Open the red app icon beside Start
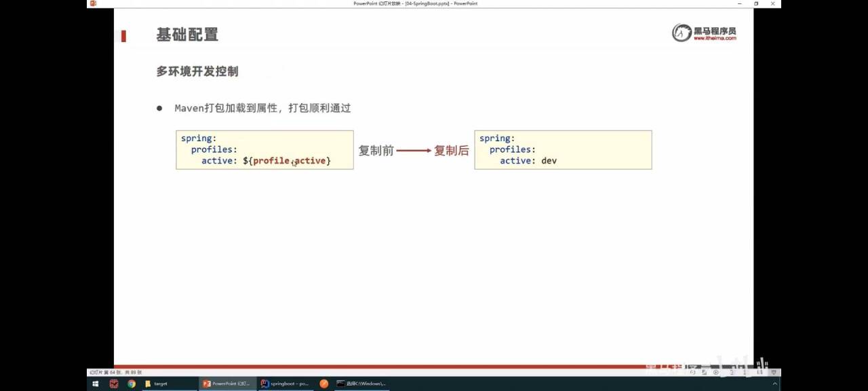 (114, 384)
